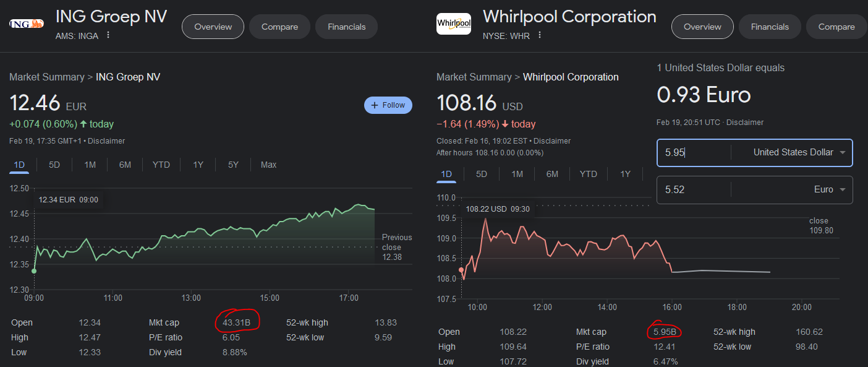This screenshot has width=868, height=367.
Task: Open ING Groep Financials tab
Action: click(x=346, y=27)
